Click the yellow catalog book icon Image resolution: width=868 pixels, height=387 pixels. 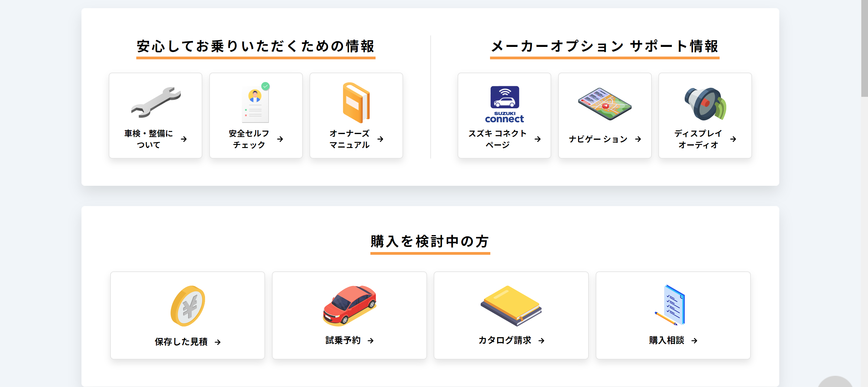511,306
